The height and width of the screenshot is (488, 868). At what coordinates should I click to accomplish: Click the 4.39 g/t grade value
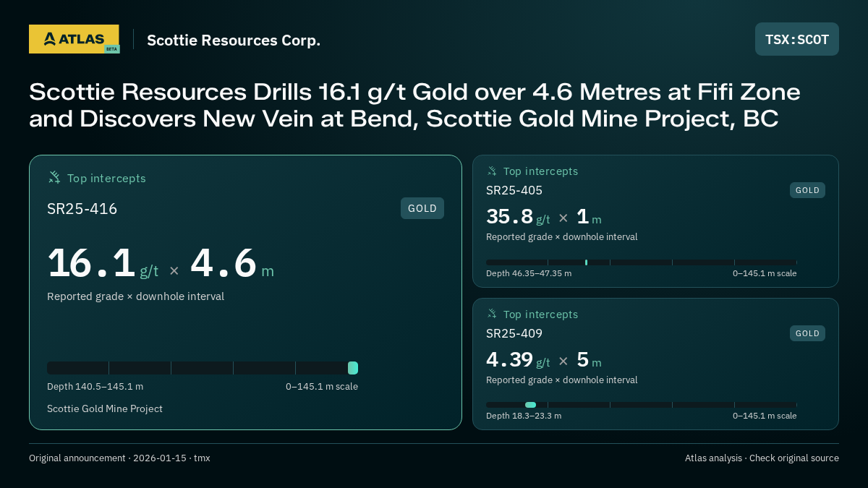518,359
